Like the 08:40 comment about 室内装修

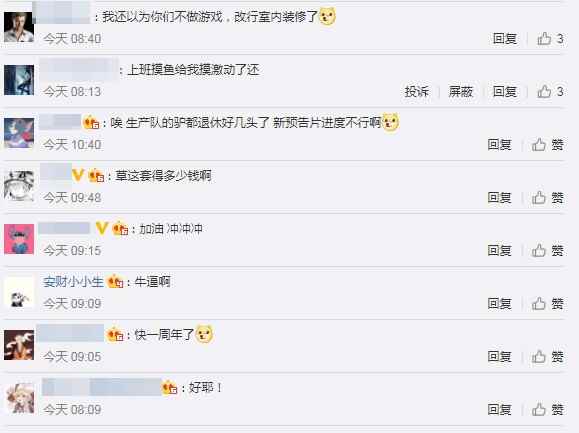[x=550, y=38]
